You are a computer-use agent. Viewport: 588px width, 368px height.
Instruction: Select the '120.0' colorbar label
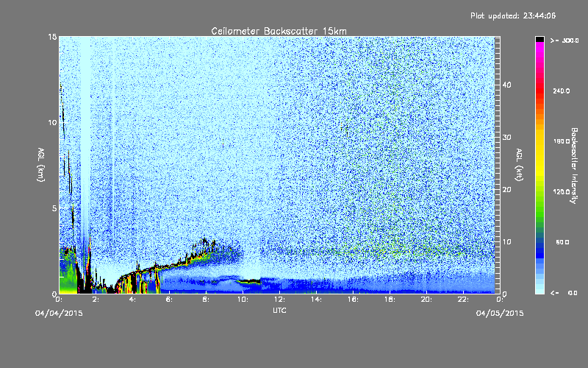562,192
